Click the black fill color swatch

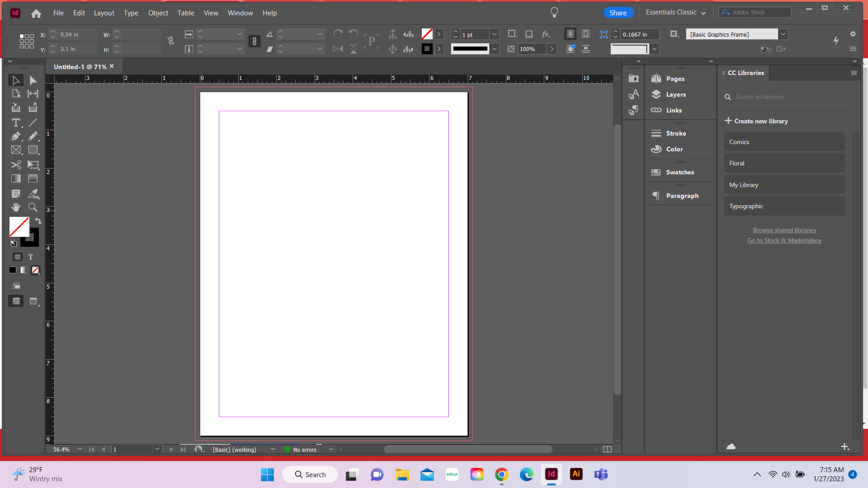tap(12, 270)
